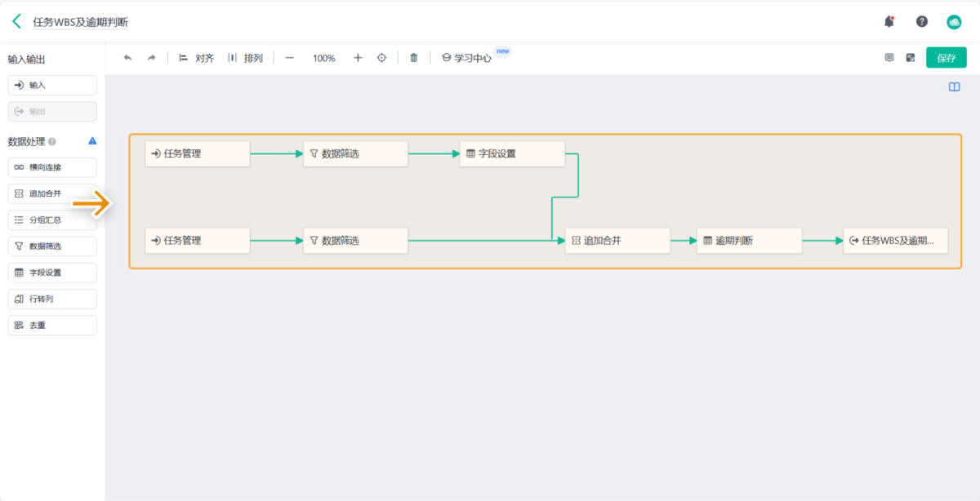Viewport: 980px width, 501px height.
Task: Add a 字段设置 node from sidebar
Action: [52, 273]
